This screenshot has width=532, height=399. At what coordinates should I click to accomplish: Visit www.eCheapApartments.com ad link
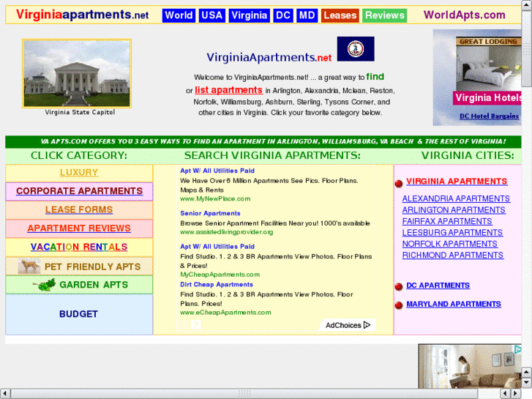[225, 313]
